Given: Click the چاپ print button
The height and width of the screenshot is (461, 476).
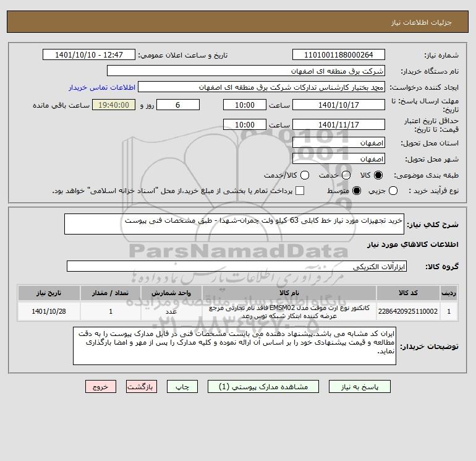Looking at the screenshot, I should point(182,387).
